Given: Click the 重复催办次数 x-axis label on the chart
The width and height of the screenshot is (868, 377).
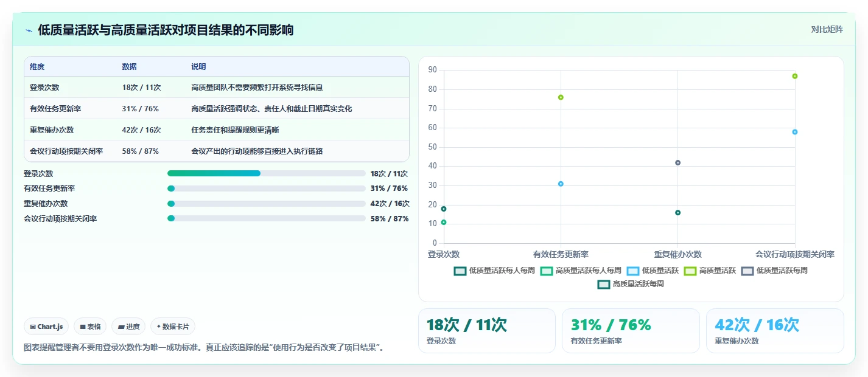Looking at the screenshot, I should tap(678, 254).
